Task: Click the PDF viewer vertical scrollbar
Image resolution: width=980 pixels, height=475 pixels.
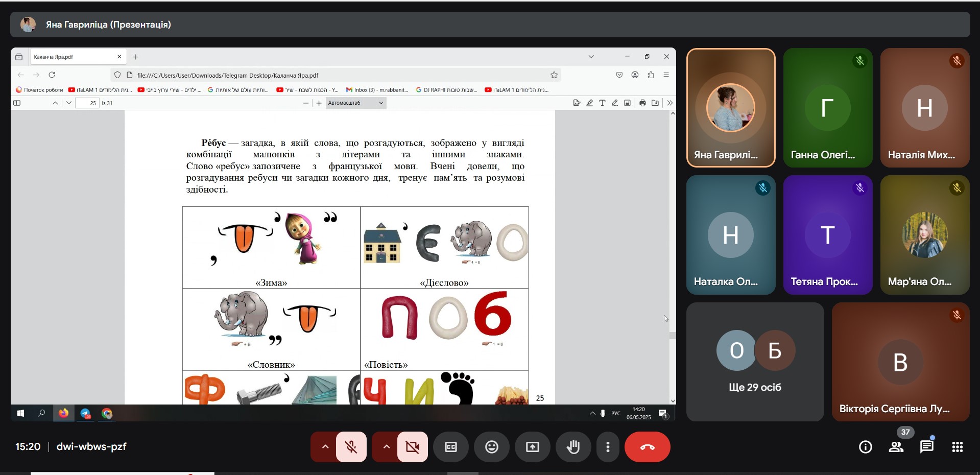Action: pos(673,257)
